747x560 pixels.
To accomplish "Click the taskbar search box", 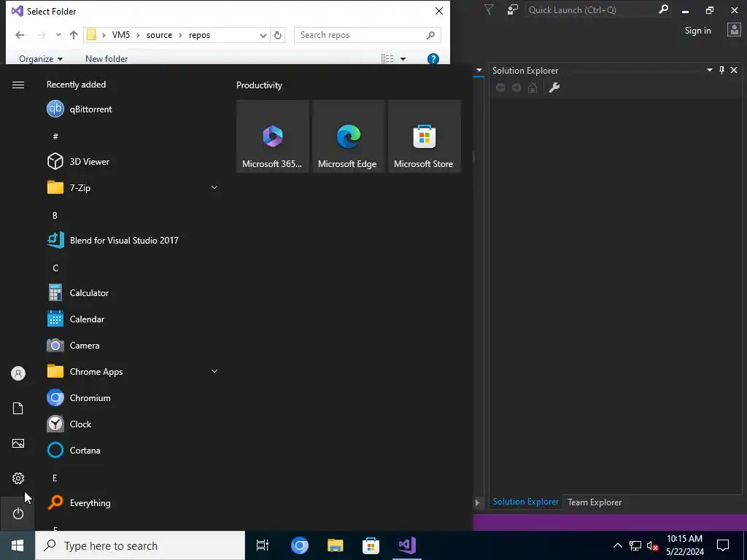I will pyautogui.click(x=140, y=545).
